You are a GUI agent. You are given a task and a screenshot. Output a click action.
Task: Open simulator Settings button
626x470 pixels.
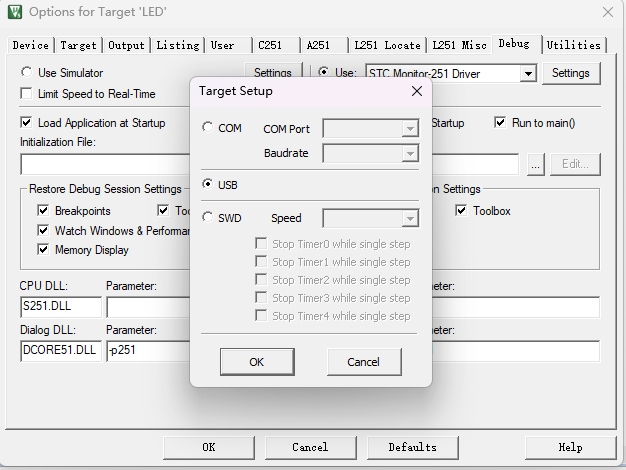click(x=273, y=70)
